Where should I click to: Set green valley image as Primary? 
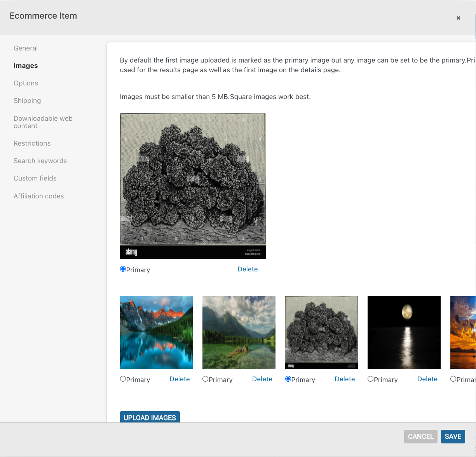click(205, 379)
